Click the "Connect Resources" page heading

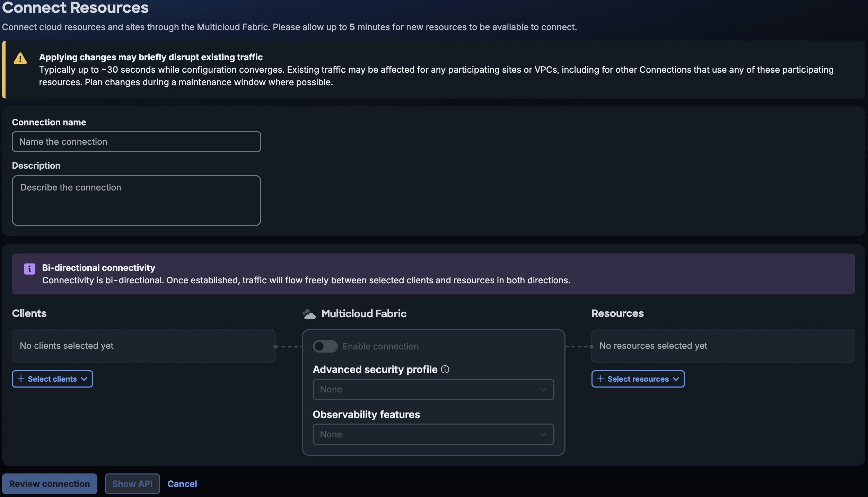[75, 8]
